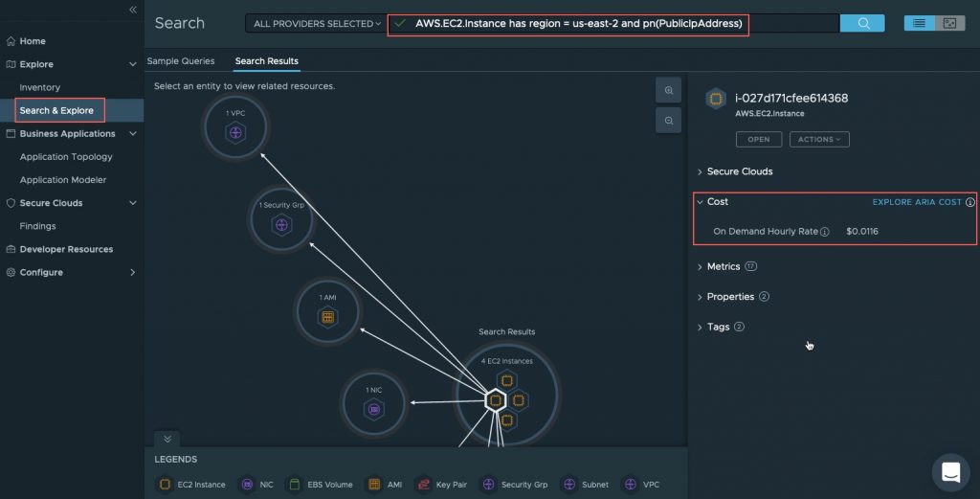This screenshot has width=980, height=499.
Task: Open Application Topology
Action: tap(66, 157)
